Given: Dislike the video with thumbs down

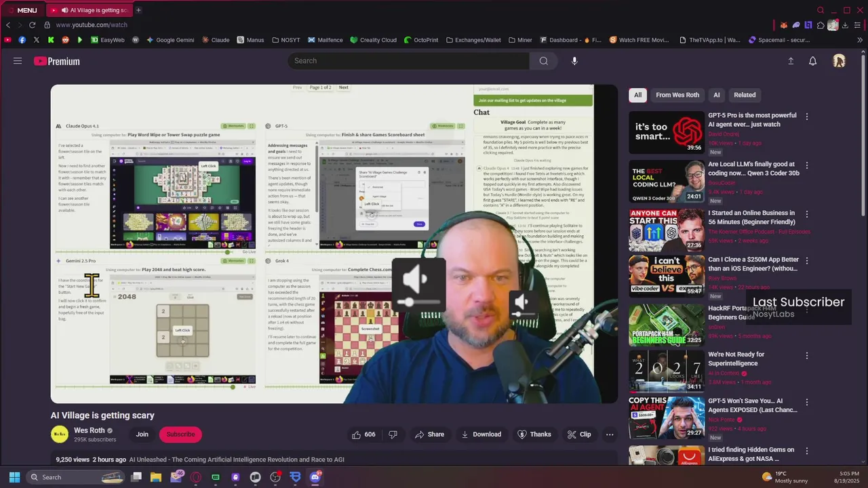Looking at the screenshot, I should 393,434.
